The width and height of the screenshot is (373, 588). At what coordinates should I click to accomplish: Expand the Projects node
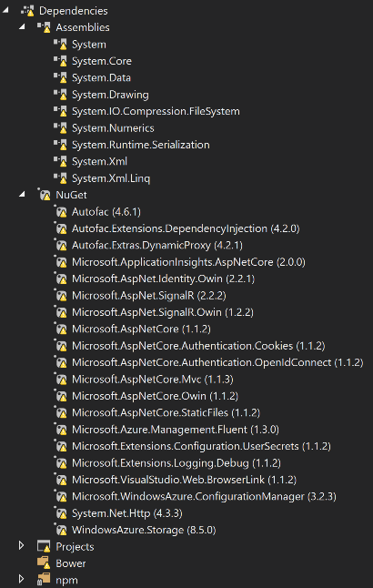22,545
